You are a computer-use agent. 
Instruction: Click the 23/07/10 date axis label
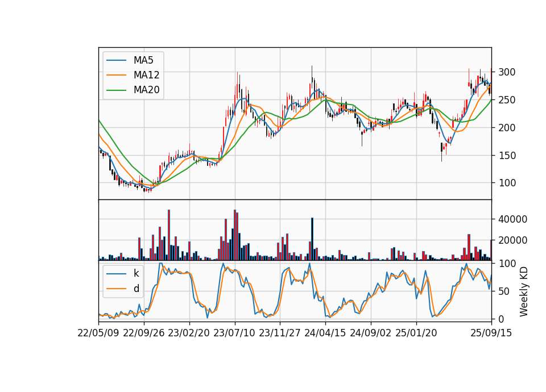coord(234,333)
